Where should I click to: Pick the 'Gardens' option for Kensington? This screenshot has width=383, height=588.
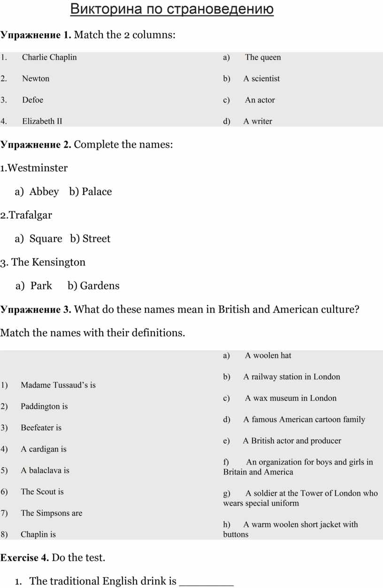100,286
